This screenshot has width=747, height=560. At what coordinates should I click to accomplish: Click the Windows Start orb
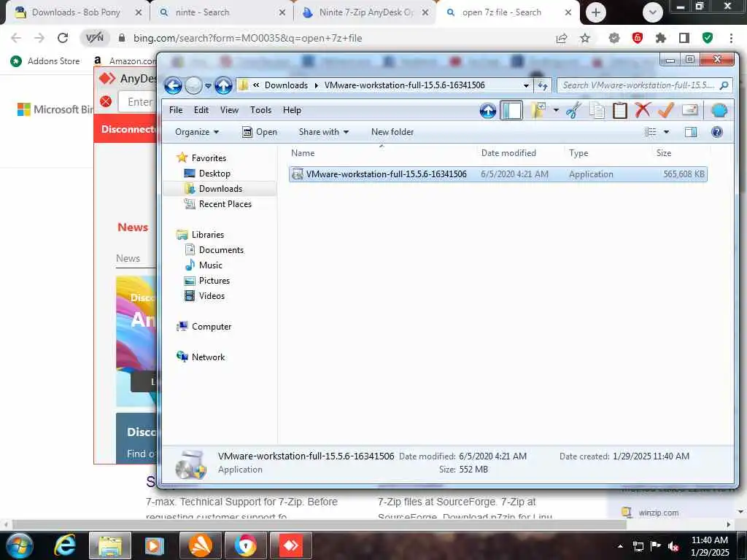[19, 545]
